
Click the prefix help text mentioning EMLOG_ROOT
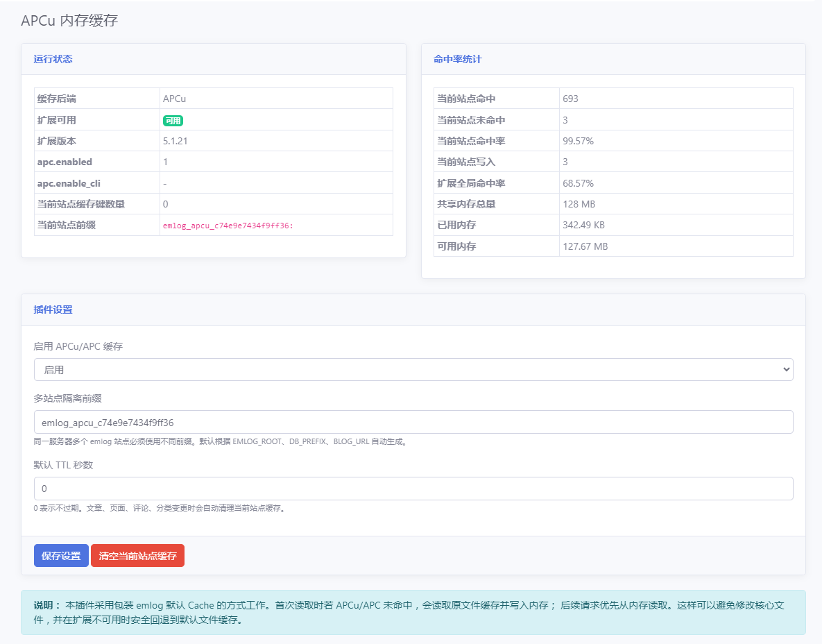click(221, 441)
